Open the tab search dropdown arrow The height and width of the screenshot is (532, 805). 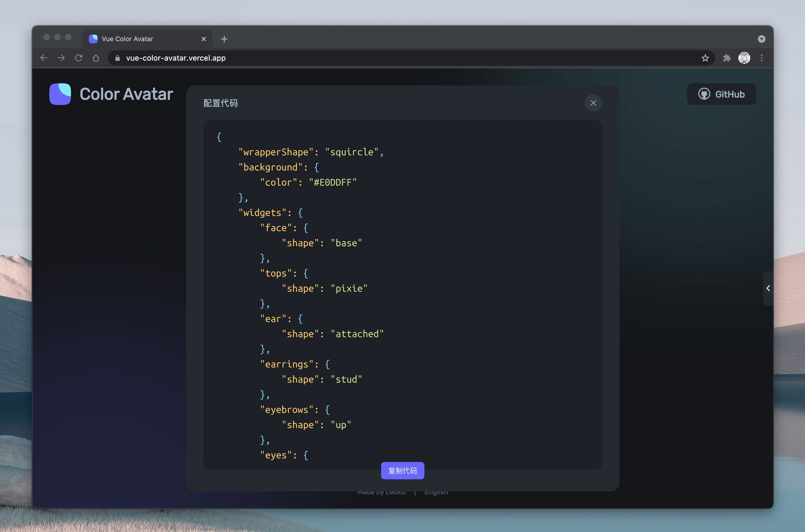coord(761,39)
